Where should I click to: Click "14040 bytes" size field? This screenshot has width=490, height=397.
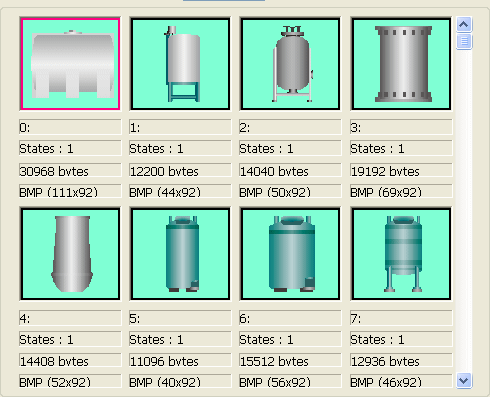[x=290, y=170]
